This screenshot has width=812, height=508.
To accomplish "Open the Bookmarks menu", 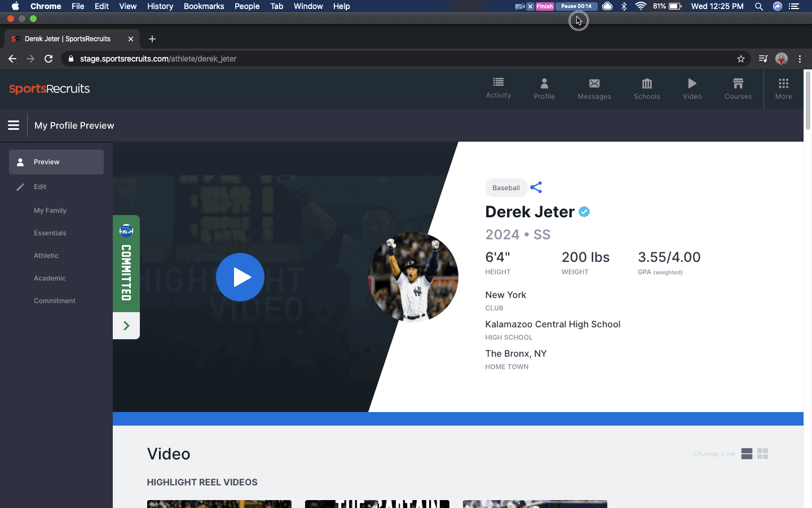I will 204,6.
